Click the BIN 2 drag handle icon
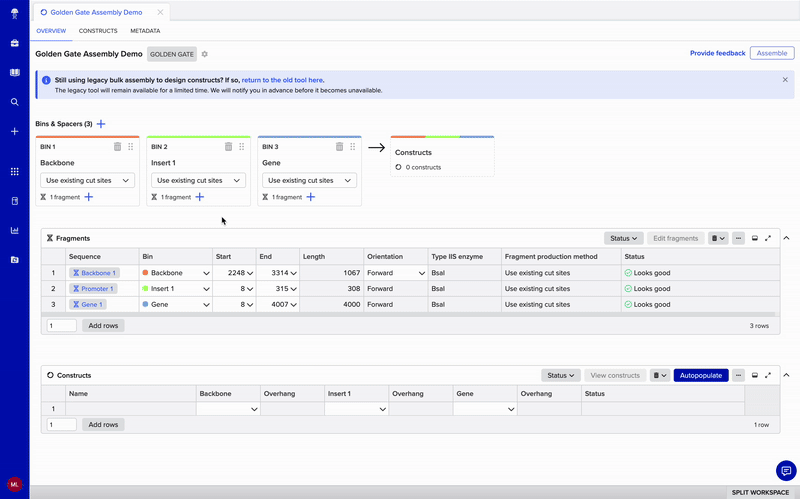The width and height of the screenshot is (800, 499). tap(241, 147)
